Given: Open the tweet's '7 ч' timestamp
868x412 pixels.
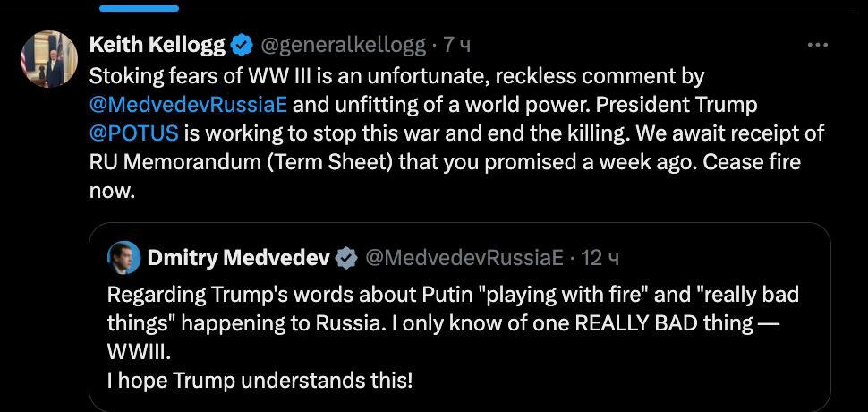Looking at the screenshot, I should pyautogui.click(x=458, y=45).
